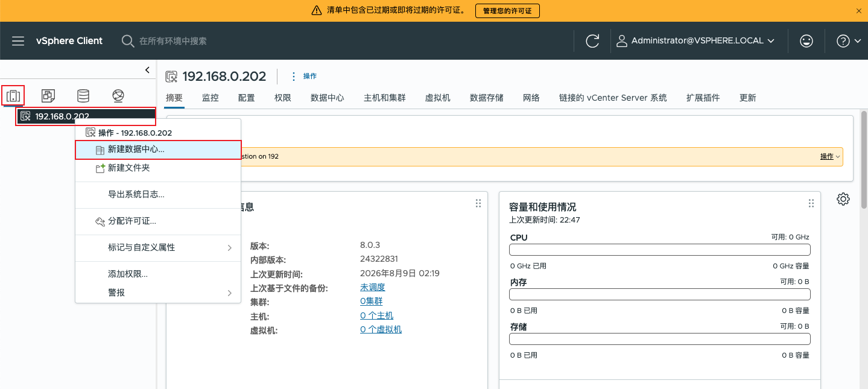
Task: Switch to the 数据存储 tab
Action: pyautogui.click(x=487, y=98)
